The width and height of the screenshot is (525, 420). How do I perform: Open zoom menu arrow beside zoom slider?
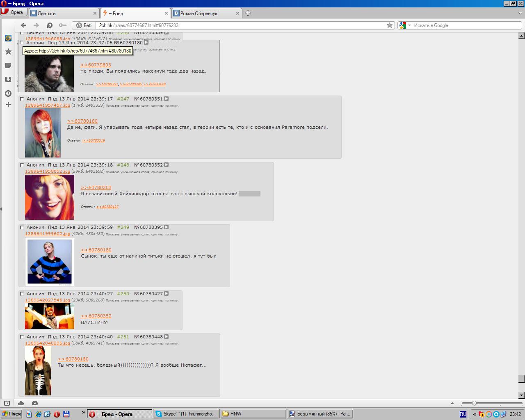click(x=452, y=403)
